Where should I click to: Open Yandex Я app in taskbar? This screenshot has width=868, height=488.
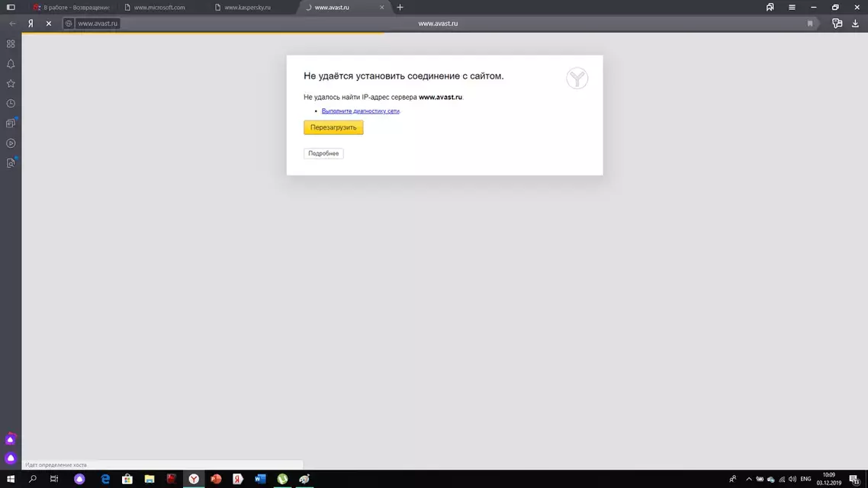coord(238,479)
